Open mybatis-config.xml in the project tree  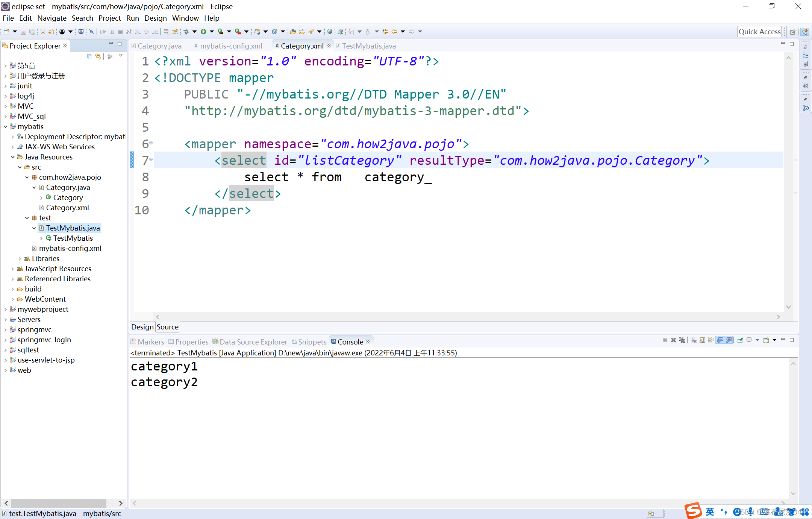pyautogui.click(x=70, y=248)
